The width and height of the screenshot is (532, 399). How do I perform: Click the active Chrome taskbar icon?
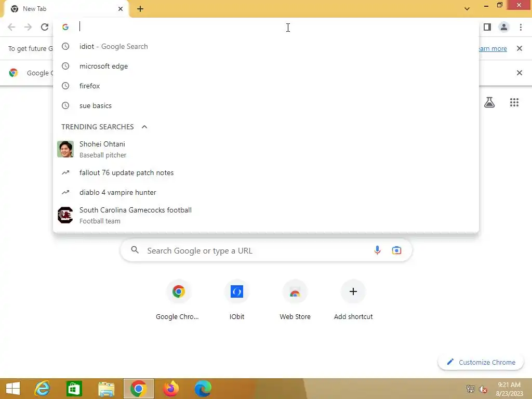[x=138, y=389]
